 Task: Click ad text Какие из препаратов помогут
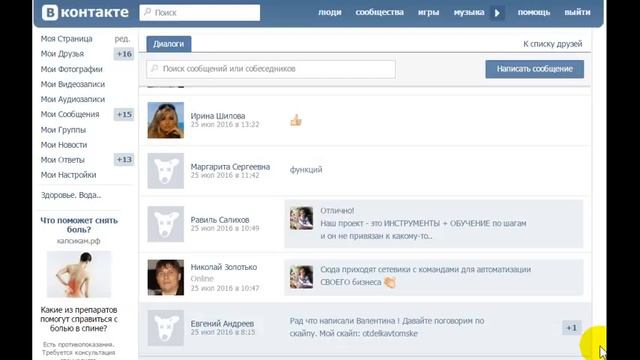pyautogui.click(x=79, y=319)
